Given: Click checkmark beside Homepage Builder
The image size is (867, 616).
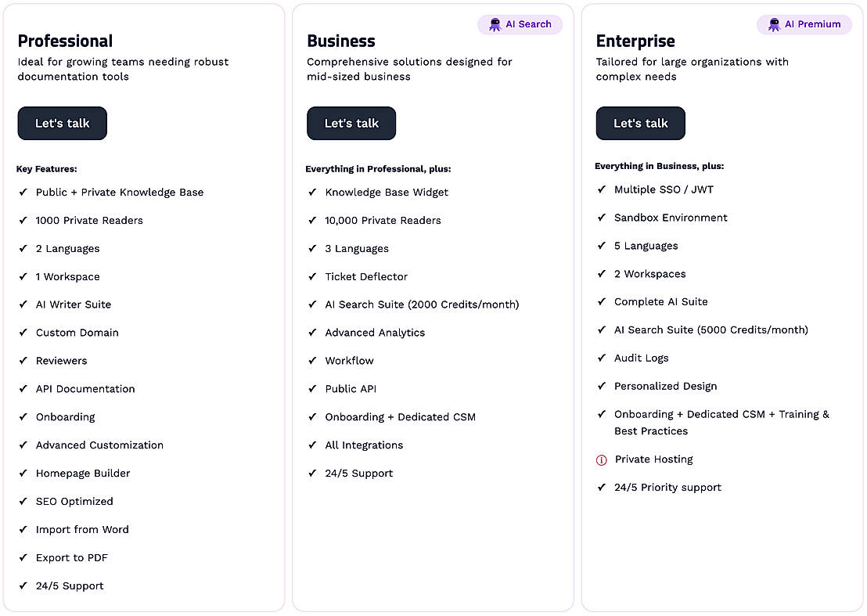Looking at the screenshot, I should [23, 474].
